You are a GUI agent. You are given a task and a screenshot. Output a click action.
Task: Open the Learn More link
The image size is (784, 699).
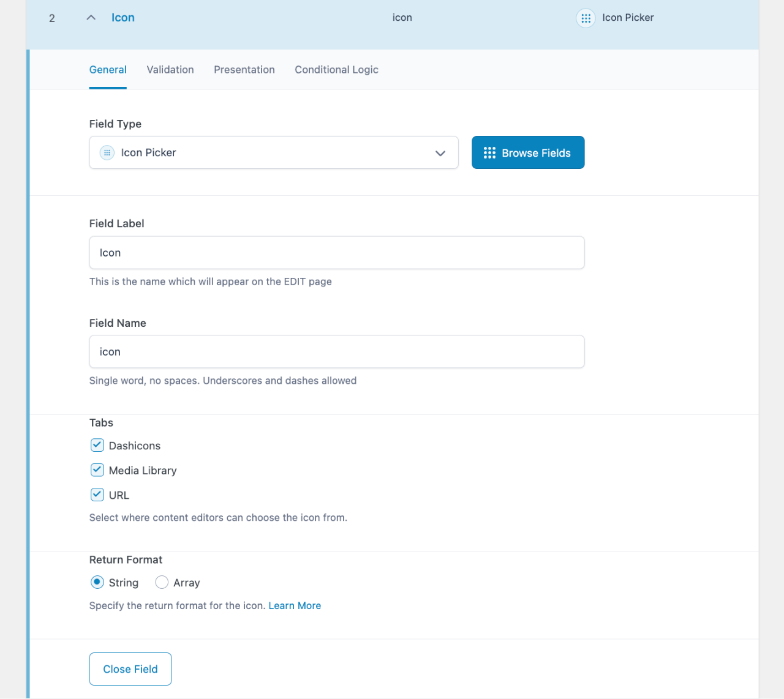[x=295, y=605]
